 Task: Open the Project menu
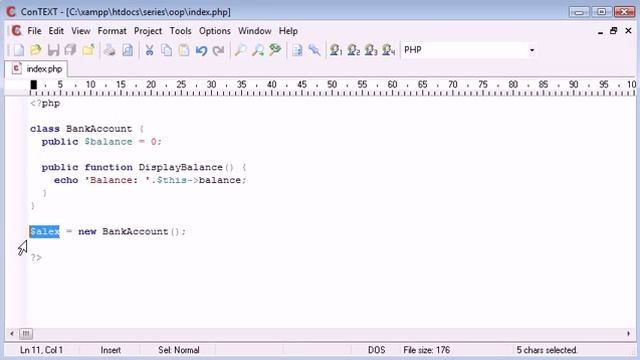148,31
